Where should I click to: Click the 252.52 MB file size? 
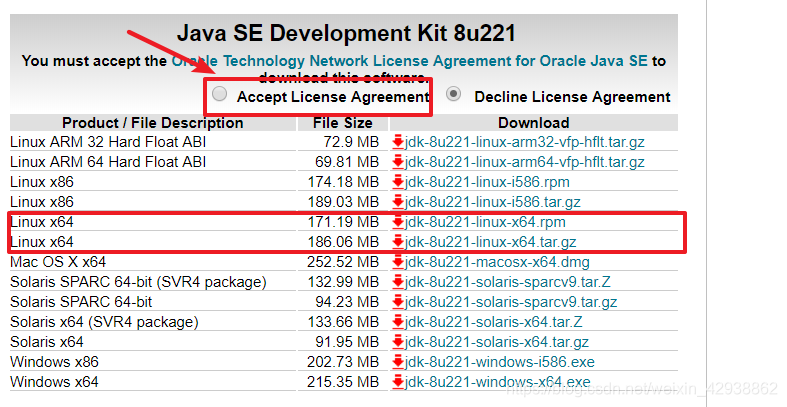click(343, 262)
